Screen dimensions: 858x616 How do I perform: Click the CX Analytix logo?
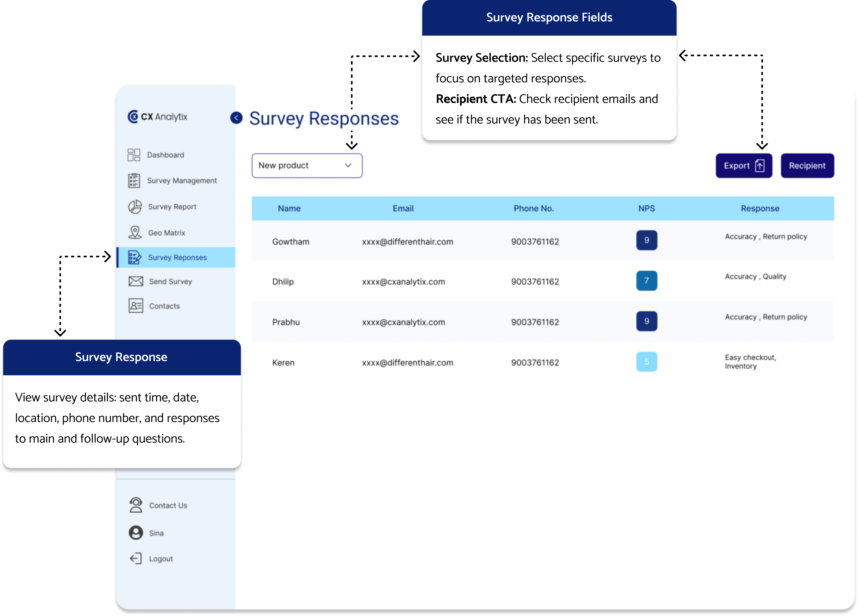tap(157, 117)
